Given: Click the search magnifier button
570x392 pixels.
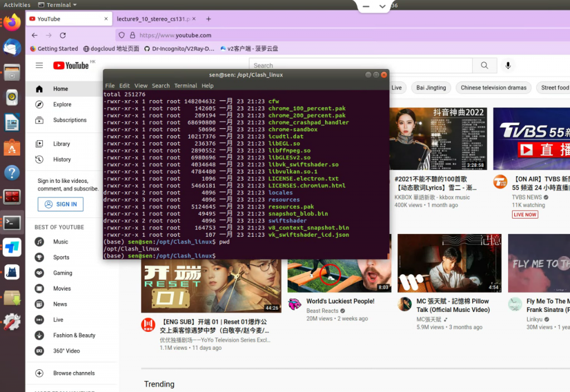Looking at the screenshot, I should pos(480,66).
